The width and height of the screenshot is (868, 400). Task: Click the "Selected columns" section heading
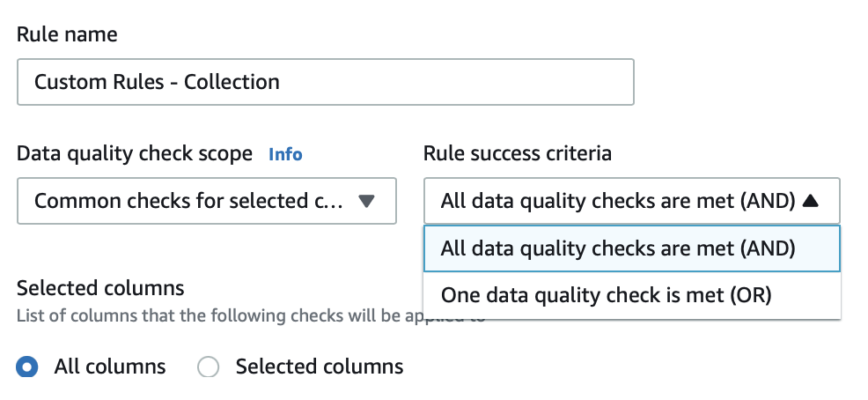(100, 288)
